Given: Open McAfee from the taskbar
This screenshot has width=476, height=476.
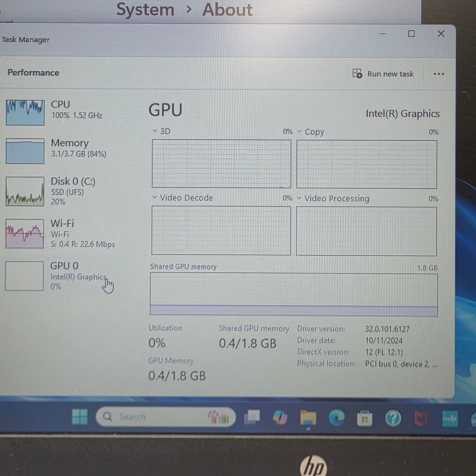Looking at the screenshot, I should tap(421, 419).
